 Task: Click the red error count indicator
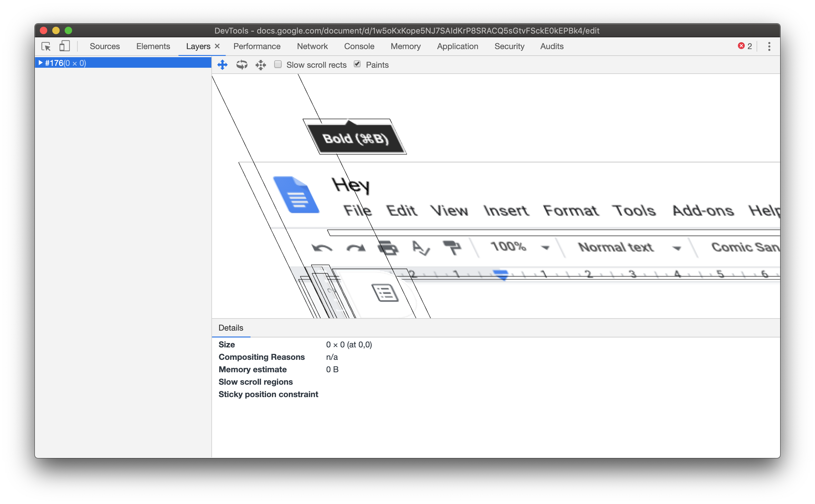coord(745,46)
